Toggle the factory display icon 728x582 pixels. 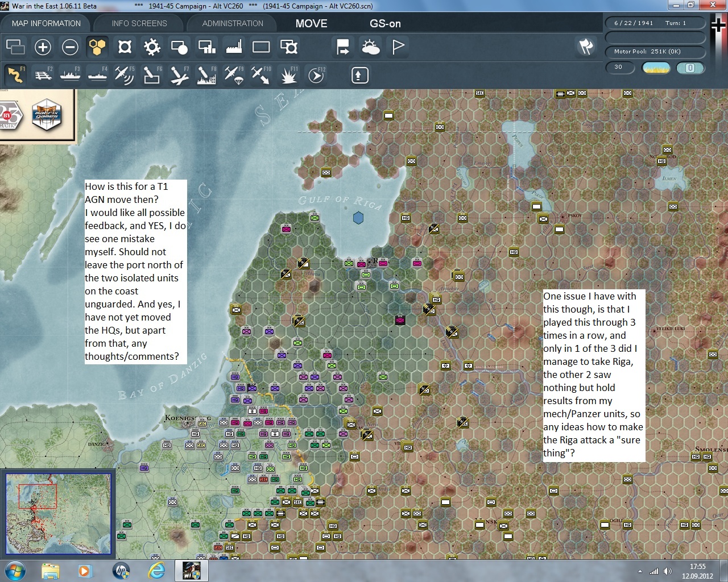pos(234,47)
